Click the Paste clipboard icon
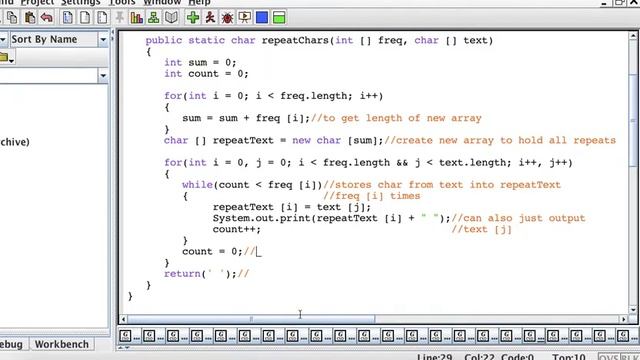 [x=30, y=18]
